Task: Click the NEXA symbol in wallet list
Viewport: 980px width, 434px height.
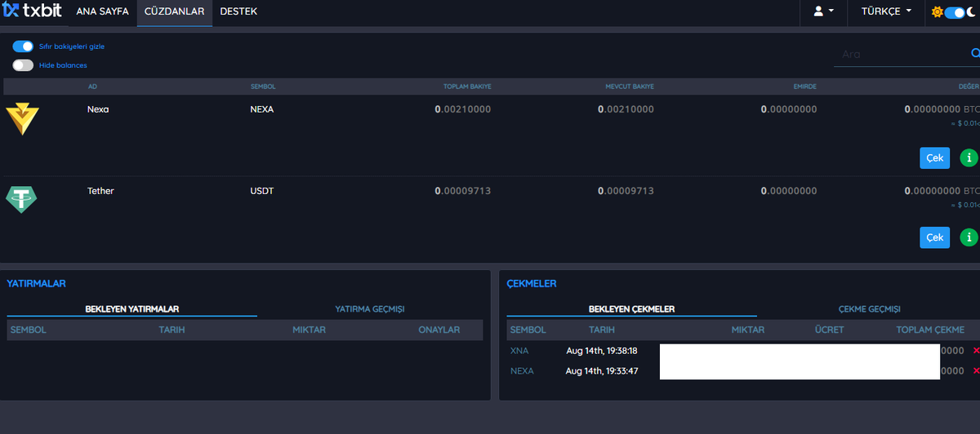Action: tap(261, 109)
